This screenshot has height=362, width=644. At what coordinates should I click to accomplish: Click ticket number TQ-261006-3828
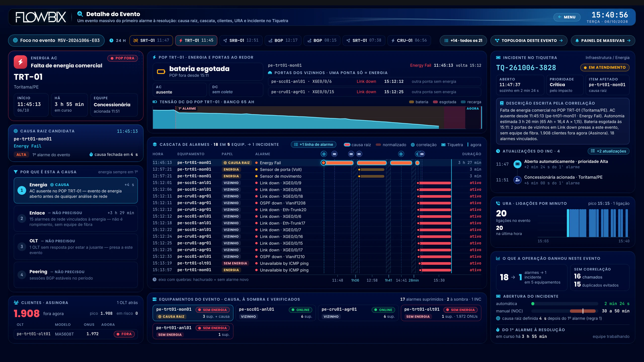click(526, 68)
